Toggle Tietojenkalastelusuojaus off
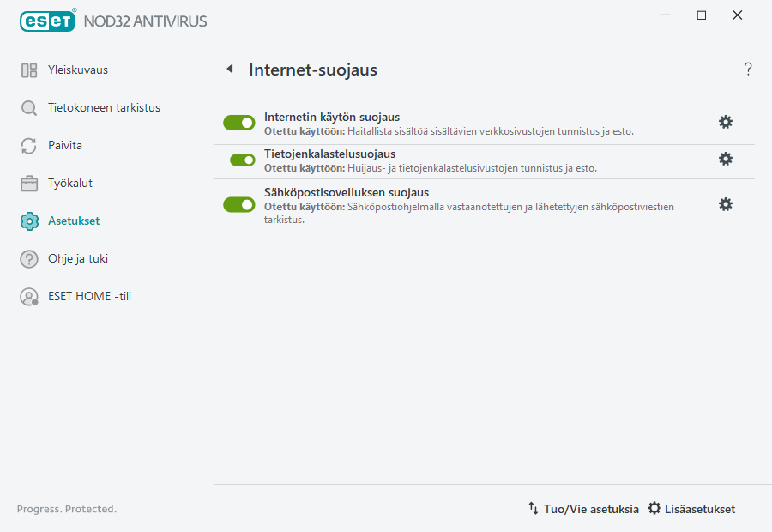The image size is (772, 532). [239, 159]
